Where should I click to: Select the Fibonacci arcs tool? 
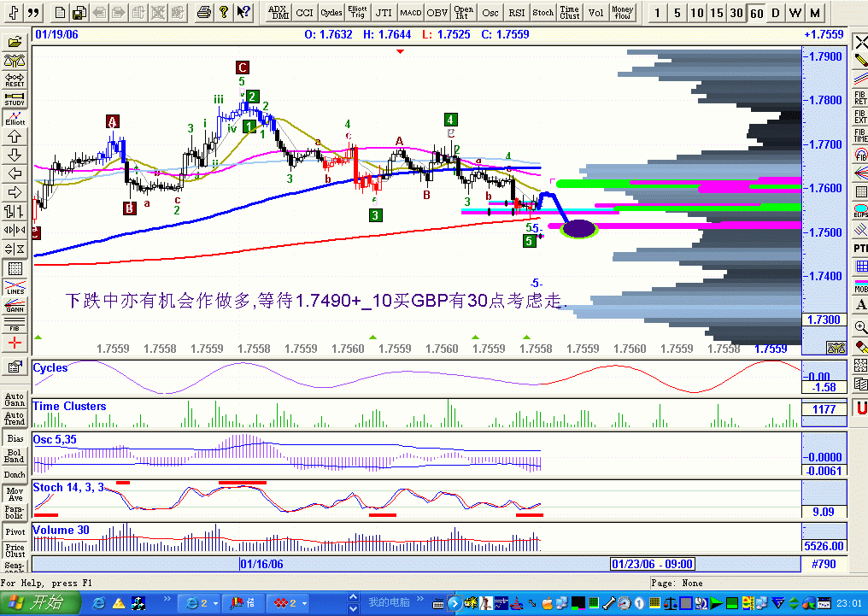[x=861, y=155]
